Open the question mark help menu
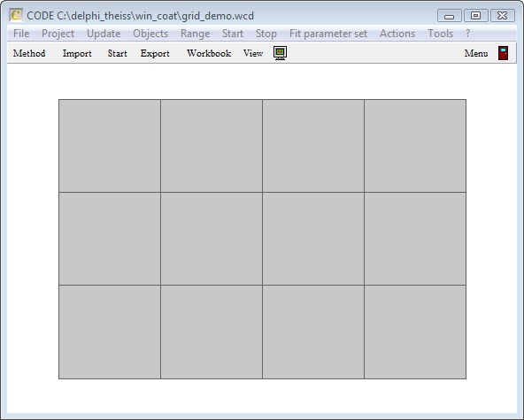Screen dimensions: 524x420 click(x=468, y=34)
